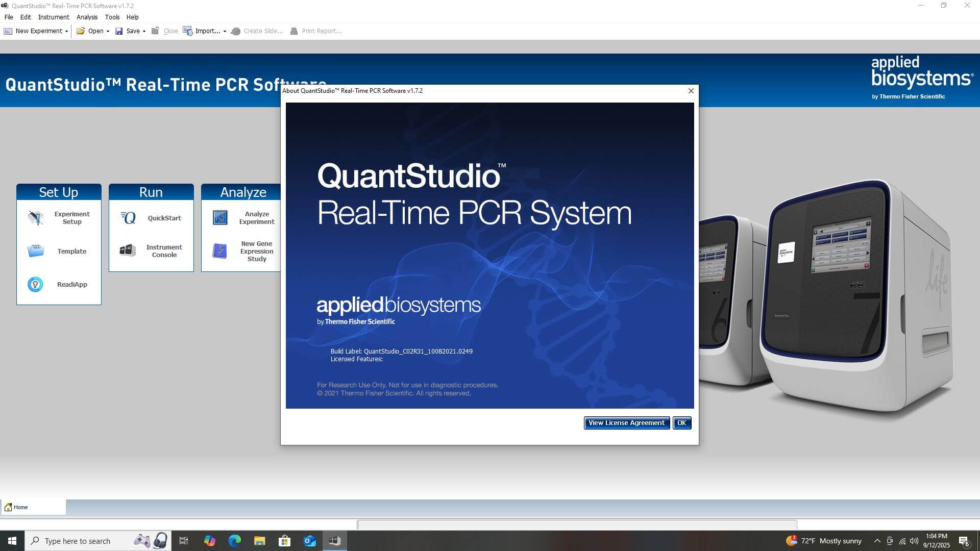Viewport: 980px width, 551px height.
Task: Open the Instrument menu
Action: pos(54,17)
